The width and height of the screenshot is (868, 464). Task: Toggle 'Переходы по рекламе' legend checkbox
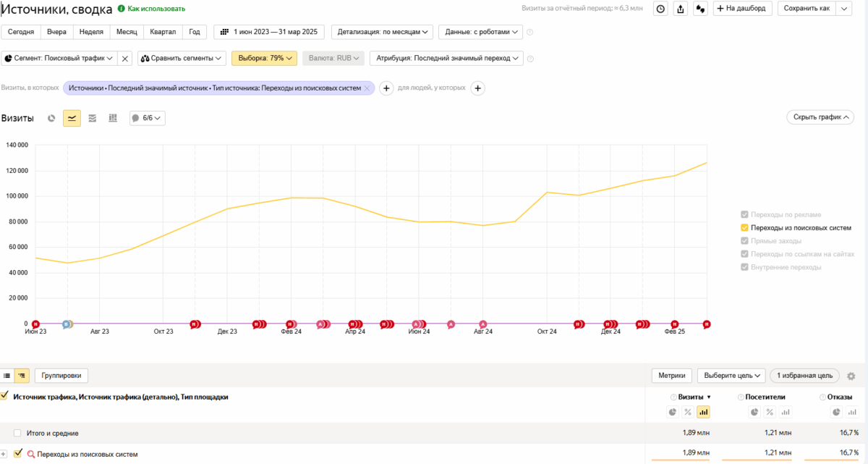[x=744, y=215]
